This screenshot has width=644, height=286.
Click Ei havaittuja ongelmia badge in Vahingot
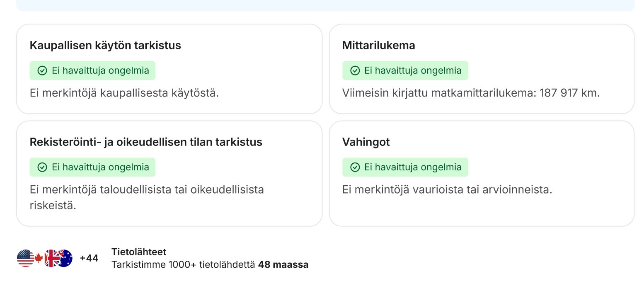click(x=405, y=167)
